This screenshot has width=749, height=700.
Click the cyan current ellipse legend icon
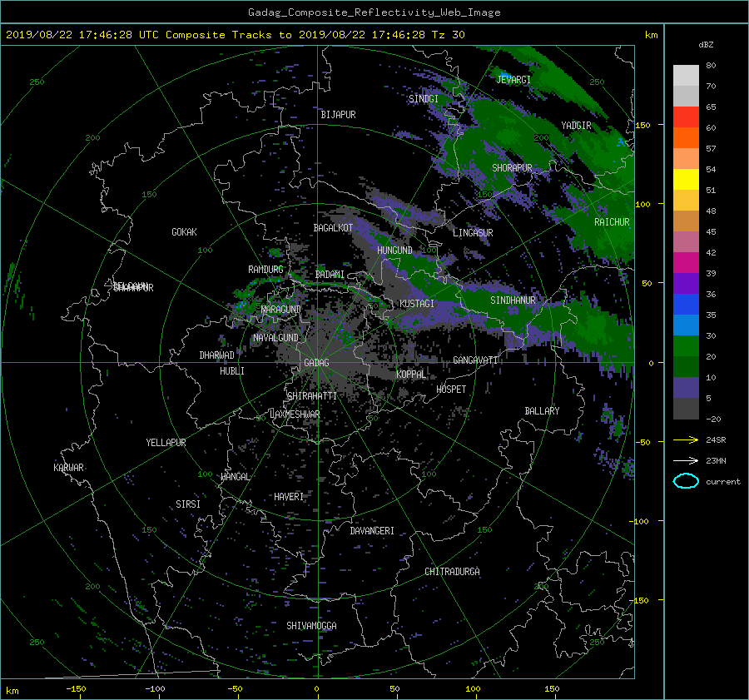[686, 481]
